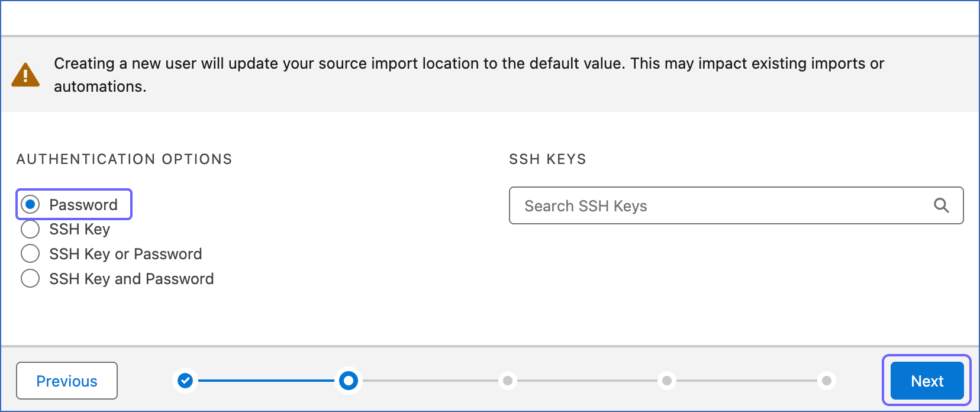Select the Password radio button

[30, 205]
